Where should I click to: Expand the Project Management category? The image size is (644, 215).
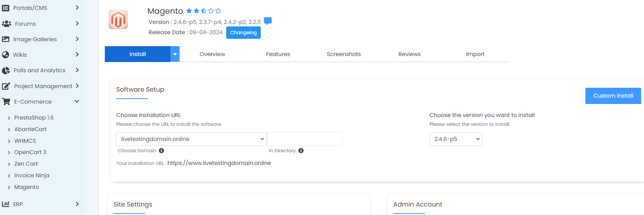pyautogui.click(x=77, y=86)
